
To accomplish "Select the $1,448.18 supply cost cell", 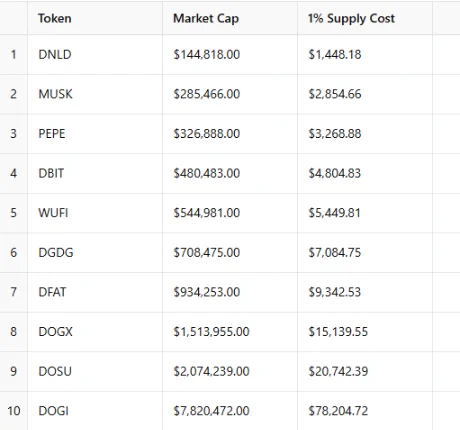I will tap(365, 55).
